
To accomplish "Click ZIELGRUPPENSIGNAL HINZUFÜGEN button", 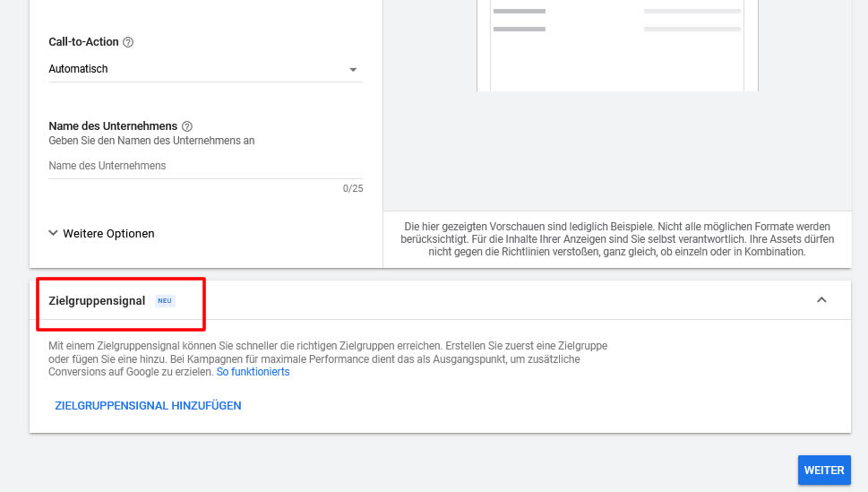I will 148,406.
